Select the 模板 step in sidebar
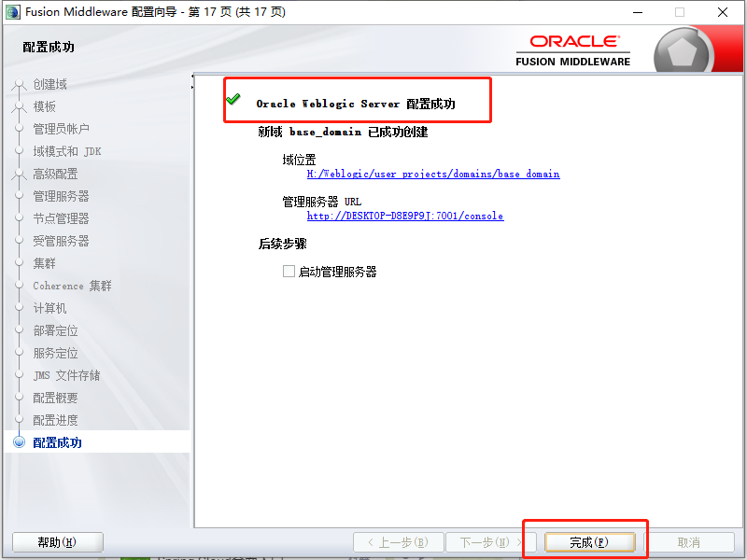This screenshot has width=747, height=560. 44,106
